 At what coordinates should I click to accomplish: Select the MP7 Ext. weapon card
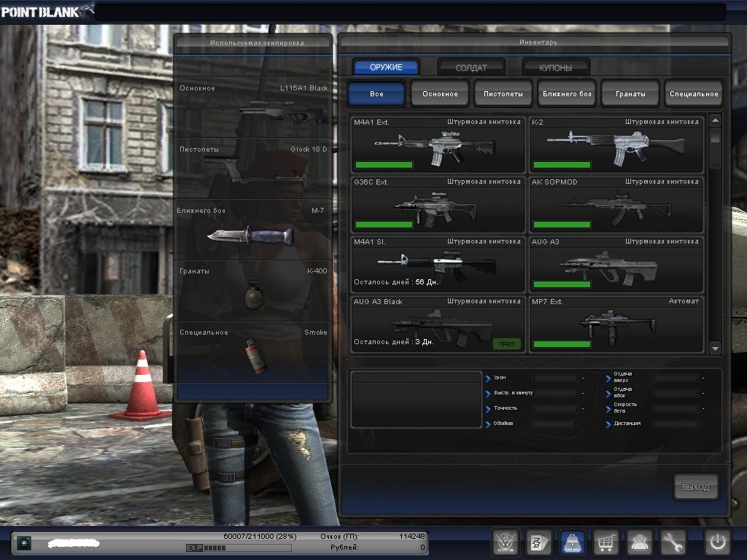[615, 324]
